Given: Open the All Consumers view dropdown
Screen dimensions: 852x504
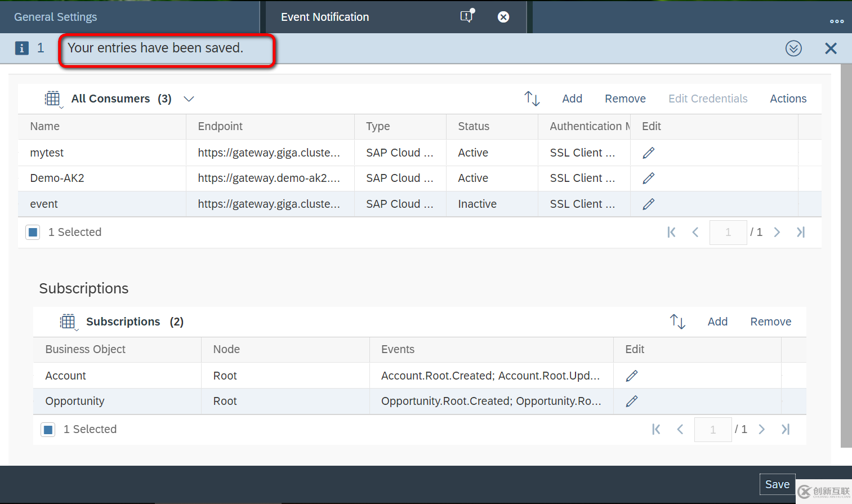Looking at the screenshot, I should pyautogui.click(x=189, y=99).
